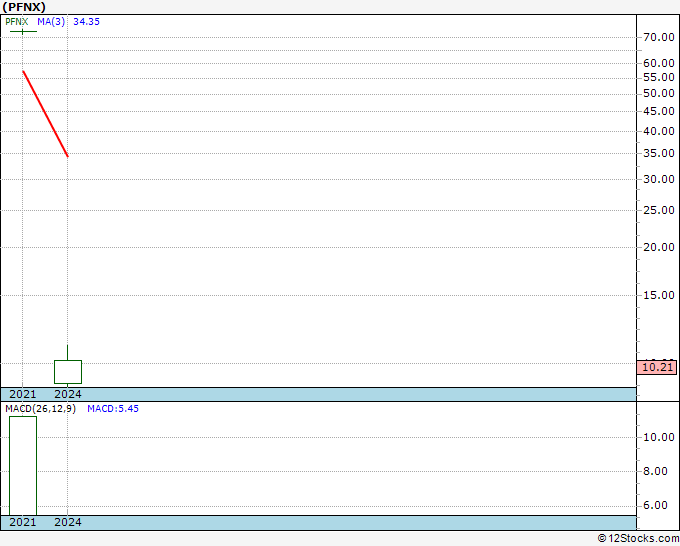680x546 pixels.
Task: Click the 20.00 price axis label
Action: click(x=659, y=247)
